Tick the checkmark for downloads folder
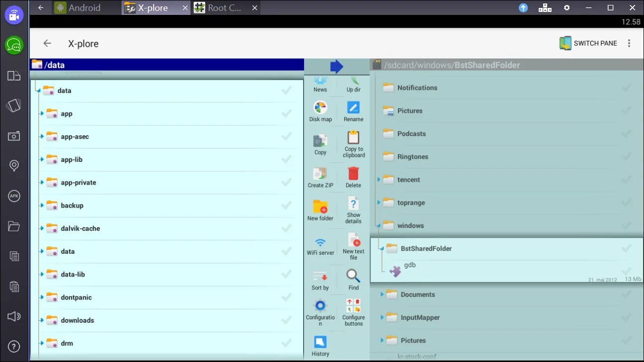644x362 pixels. click(287, 320)
